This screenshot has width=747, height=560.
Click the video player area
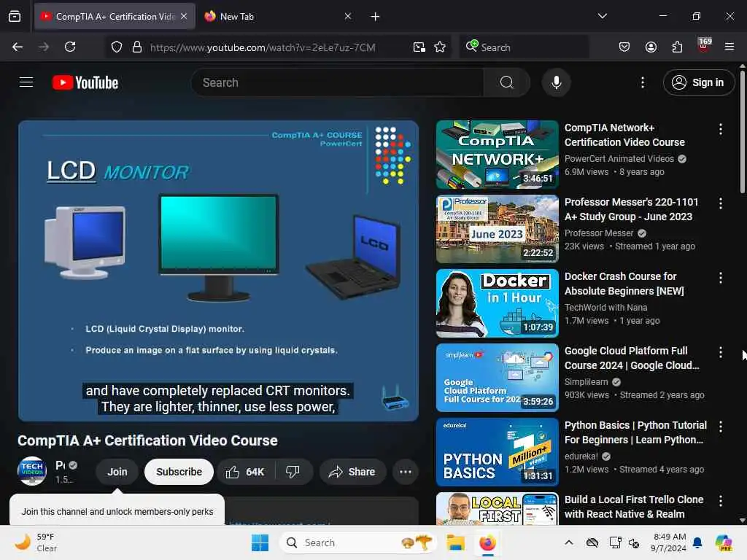(218, 271)
